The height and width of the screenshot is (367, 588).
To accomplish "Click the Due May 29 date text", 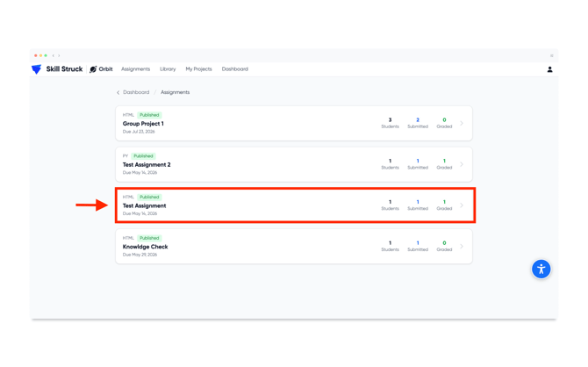I will [x=140, y=255].
